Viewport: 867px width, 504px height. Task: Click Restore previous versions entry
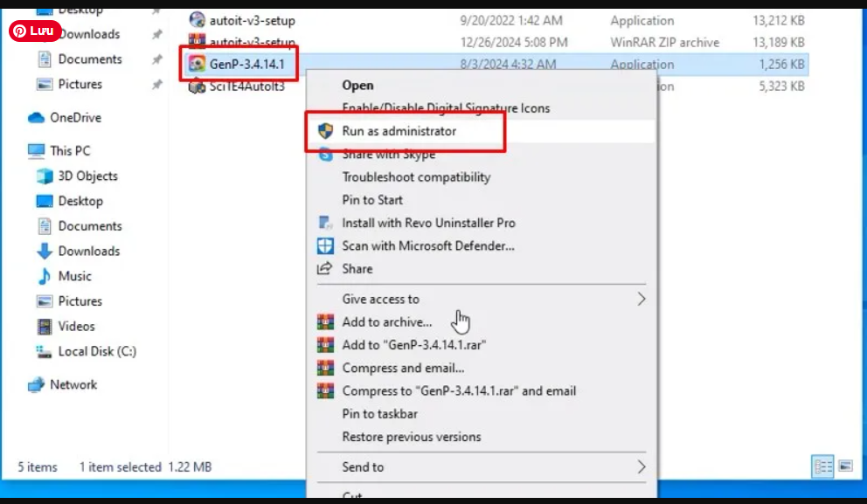[x=411, y=437]
